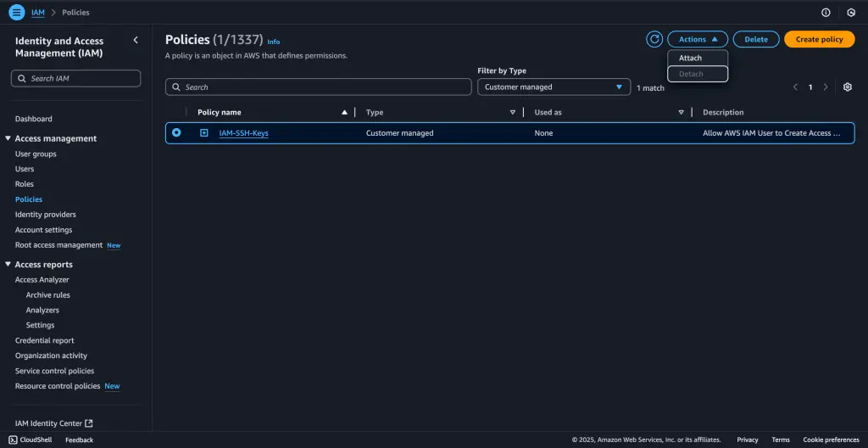The height and width of the screenshot is (448, 868).
Task: Collapse the Access reports section
Action: point(8,265)
